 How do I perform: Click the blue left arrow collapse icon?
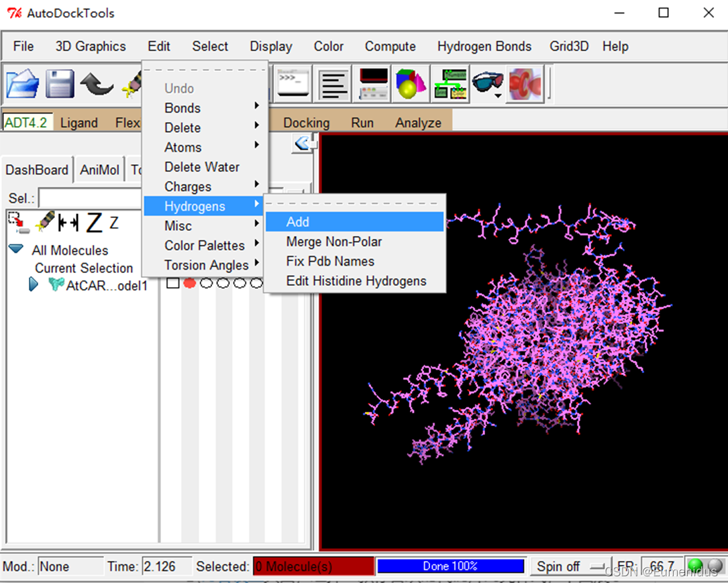pos(303,143)
